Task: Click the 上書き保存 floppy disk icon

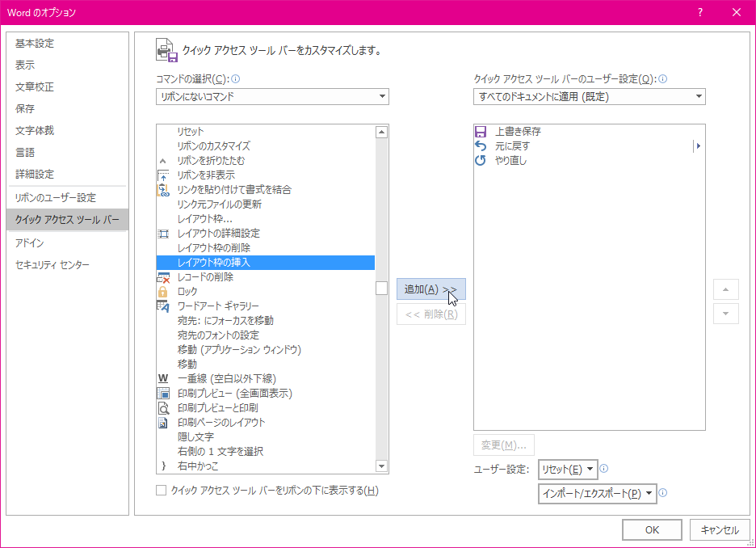Action: click(x=481, y=132)
